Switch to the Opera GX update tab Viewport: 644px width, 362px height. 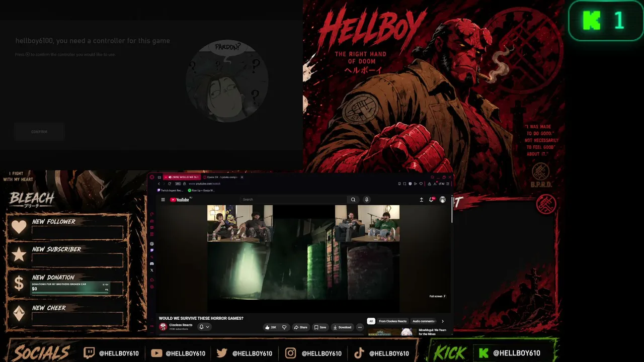(x=219, y=177)
